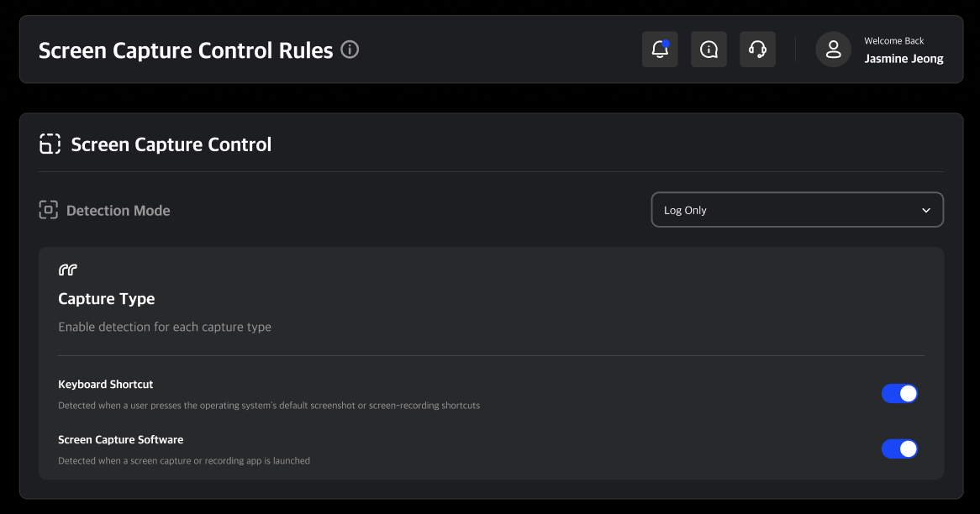The height and width of the screenshot is (514, 980).
Task: Click the Detection Mode frame icon
Action: [48, 210]
